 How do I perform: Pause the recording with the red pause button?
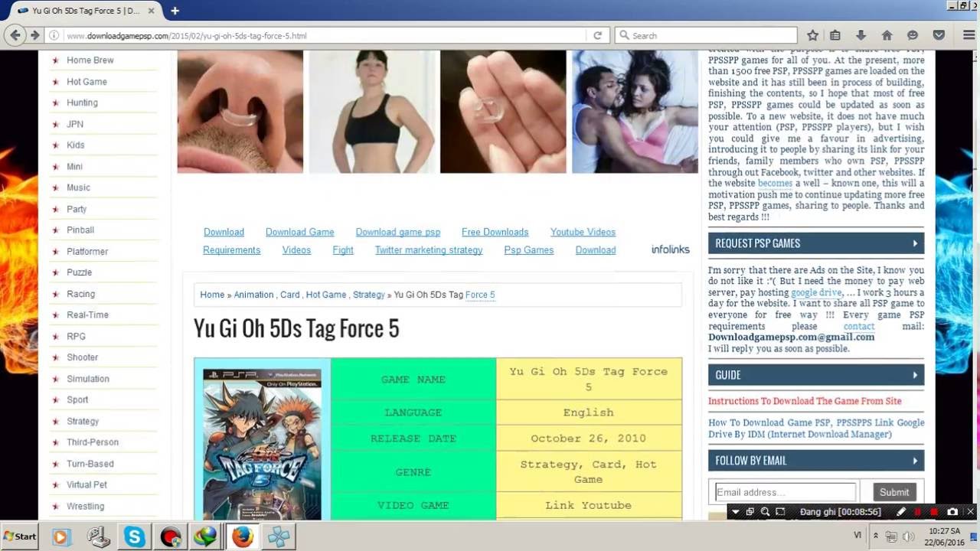[917, 511]
